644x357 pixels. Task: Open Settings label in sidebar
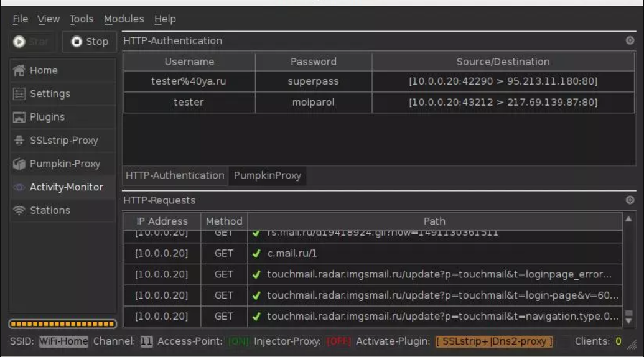pos(50,93)
